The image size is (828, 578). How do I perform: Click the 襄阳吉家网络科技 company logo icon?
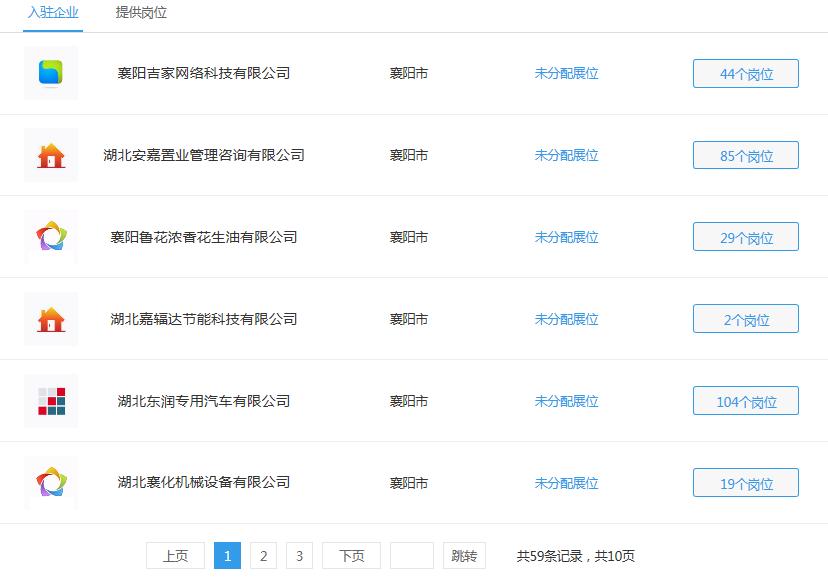click(x=51, y=73)
